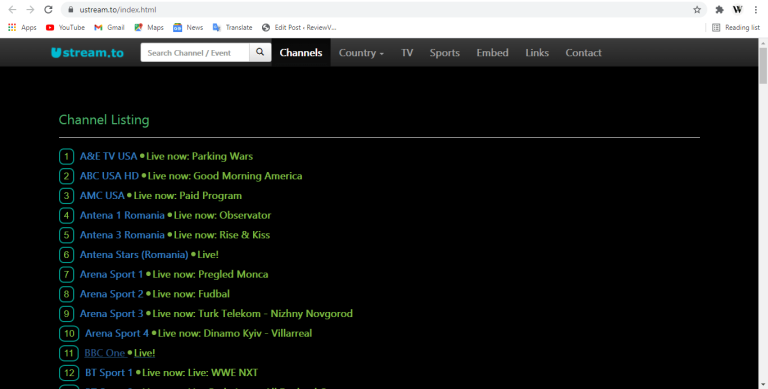Click 'Live now: Live: WWE NXT' text
Screen dimensions: 768x389
(x=200, y=373)
